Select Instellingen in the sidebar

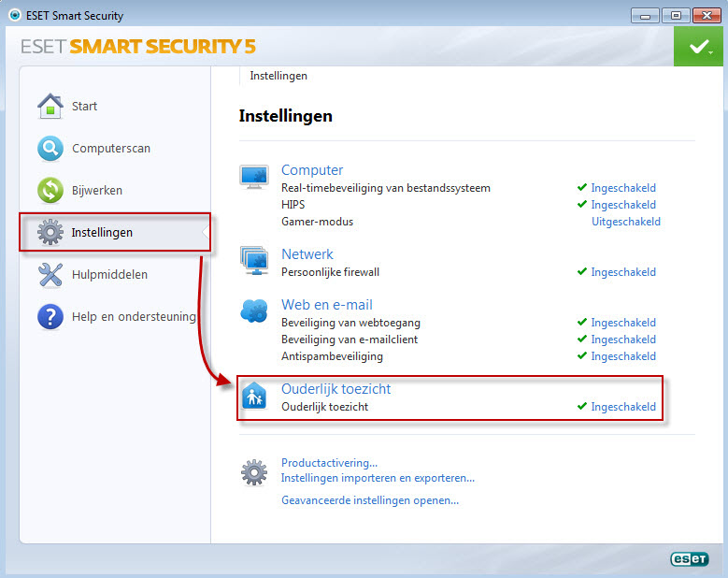coord(115,232)
